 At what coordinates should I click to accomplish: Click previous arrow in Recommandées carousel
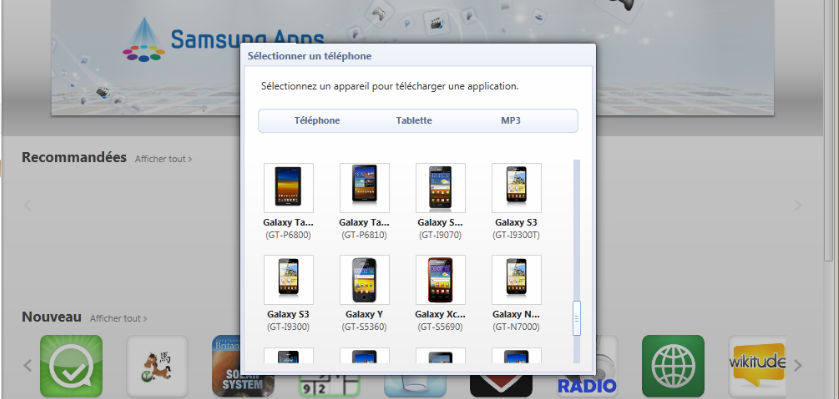[x=28, y=205]
